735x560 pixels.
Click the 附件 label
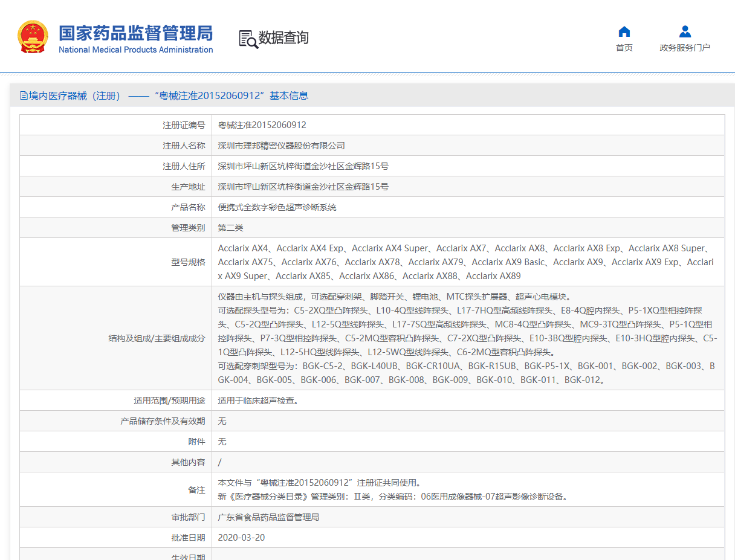click(196, 442)
